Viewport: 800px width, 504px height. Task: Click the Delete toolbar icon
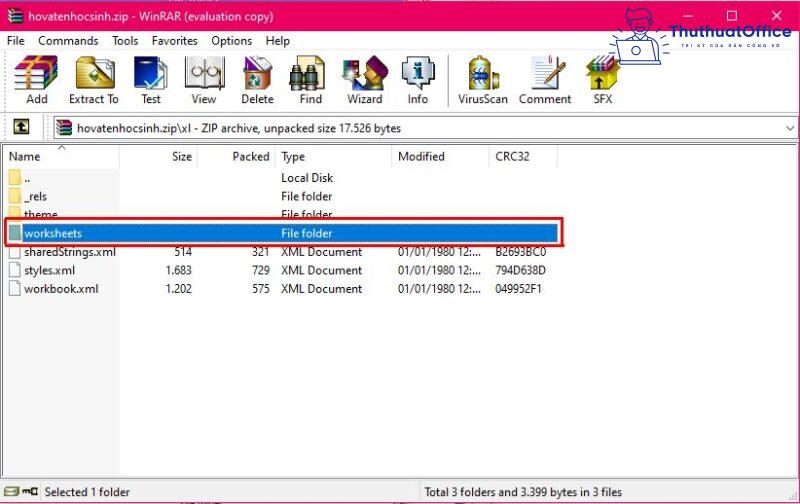(x=258, y=80)
